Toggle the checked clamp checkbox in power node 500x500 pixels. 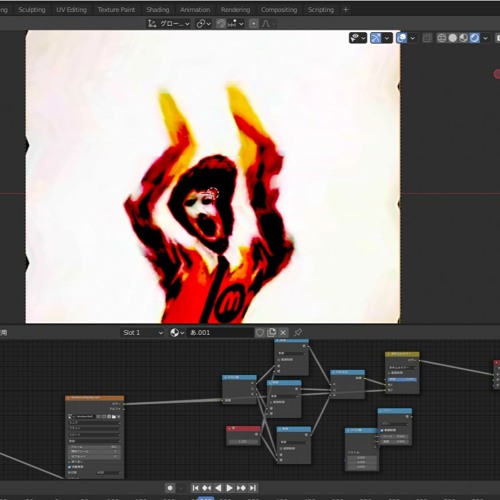pos(382,430)
